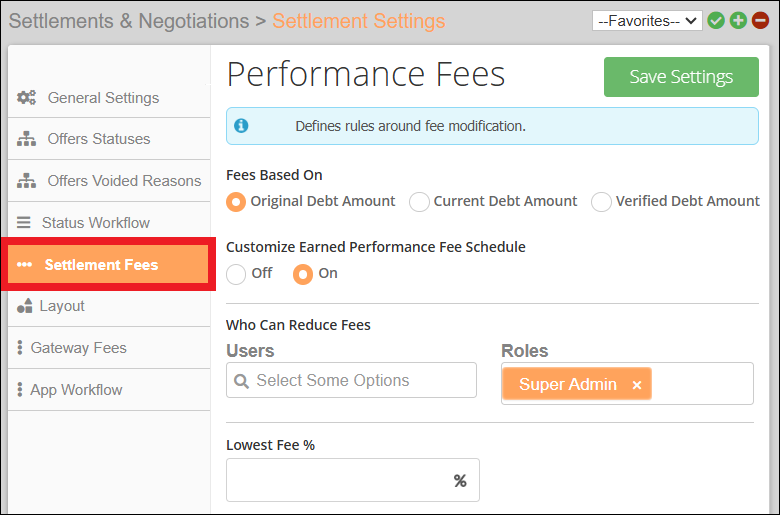The image size is (780, 515).
Task: Click the green plus add-favorite icon
Action: 738,21
